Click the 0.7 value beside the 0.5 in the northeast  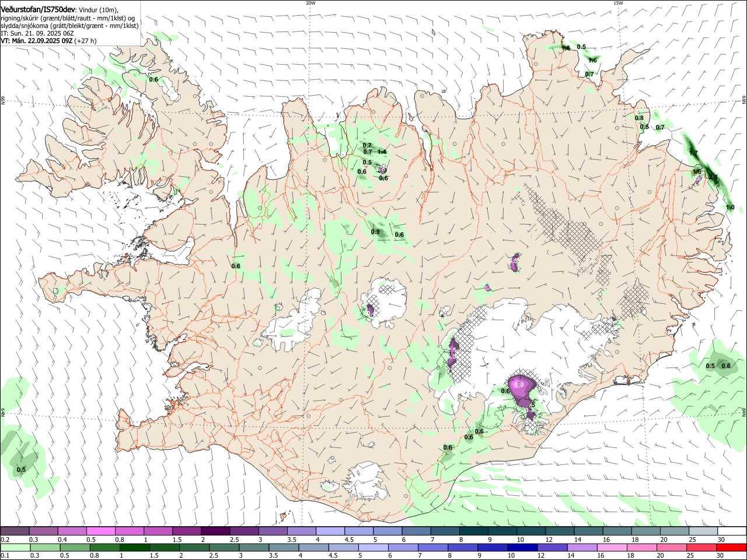click(x=660, y=127)
